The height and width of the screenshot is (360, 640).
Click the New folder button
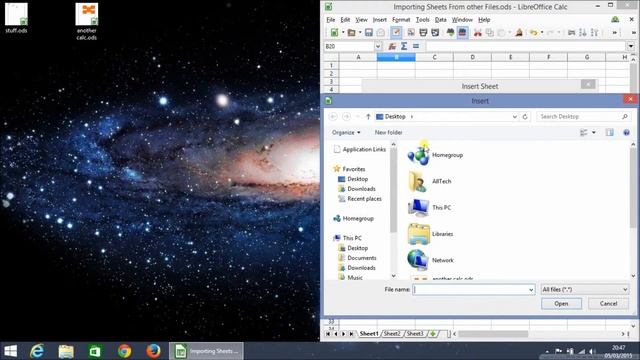point(388,133)
